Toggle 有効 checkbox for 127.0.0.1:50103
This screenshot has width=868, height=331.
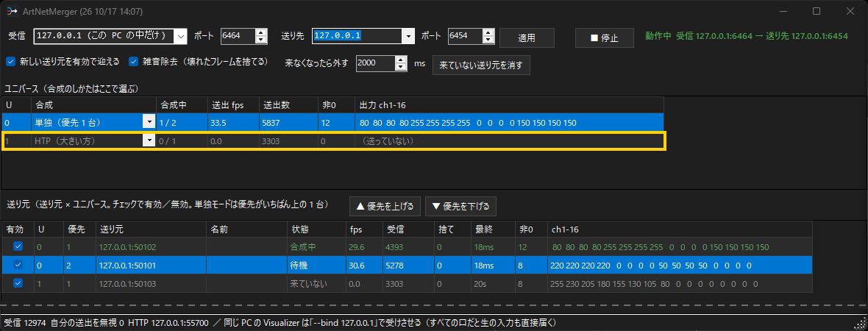(18, 283)
